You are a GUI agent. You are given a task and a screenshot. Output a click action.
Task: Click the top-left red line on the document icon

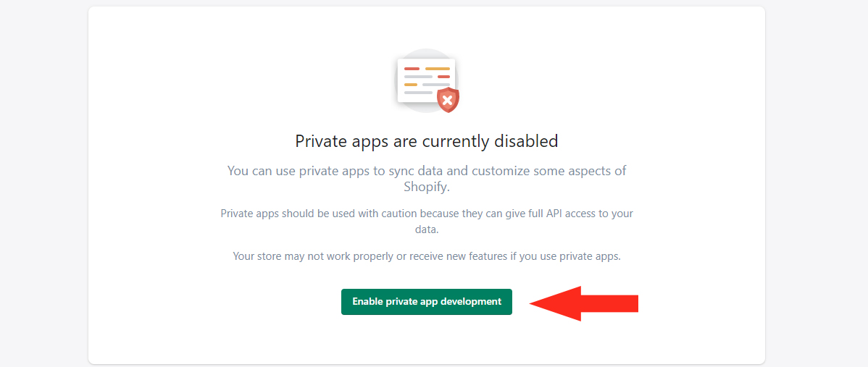(x=412, y=69)
